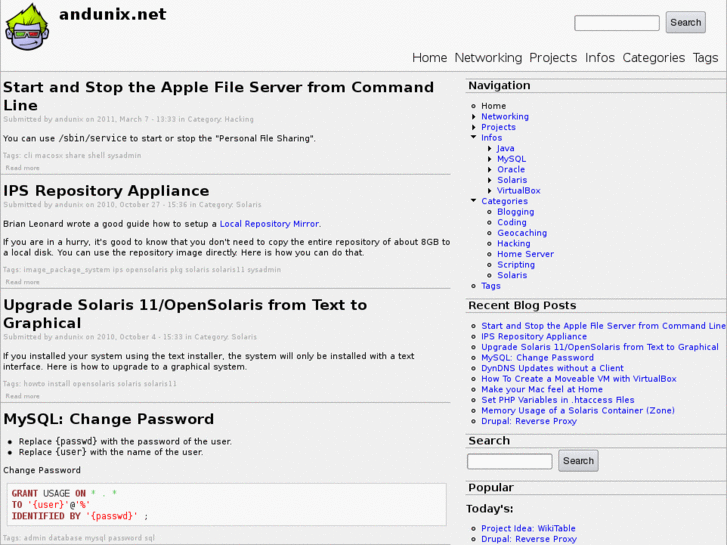727x545 pixels.
Task: Open 'Project Idea: WikiTable' popular link
Action: 528,528
